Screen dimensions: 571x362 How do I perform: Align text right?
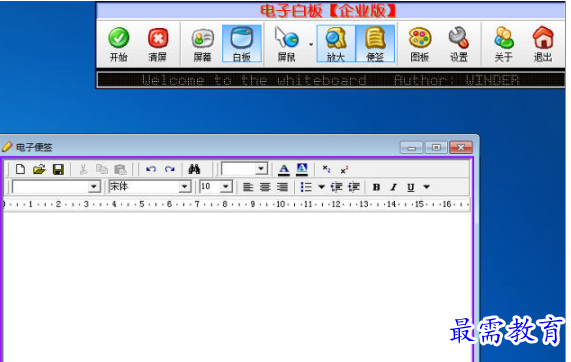(282, 187)
